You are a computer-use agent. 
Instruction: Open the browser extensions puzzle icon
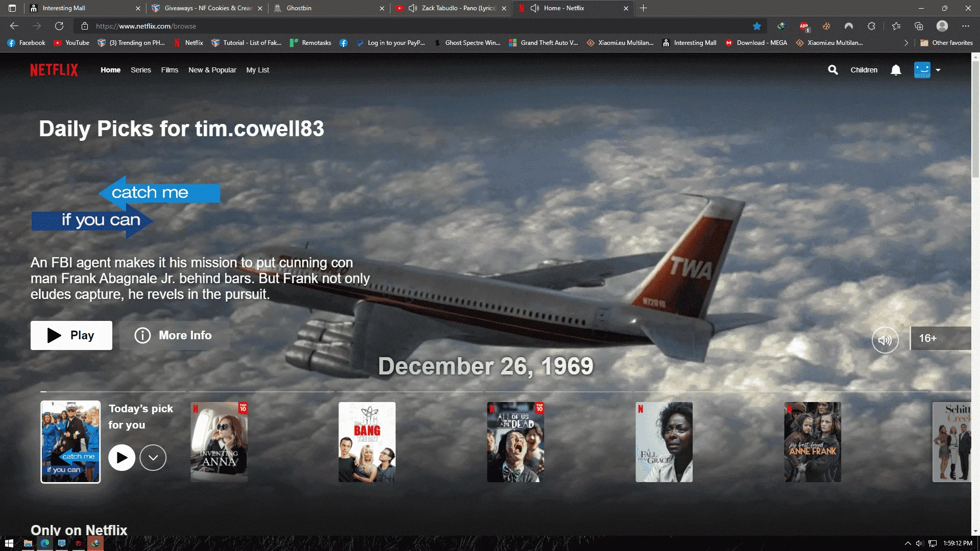point(871,26)
